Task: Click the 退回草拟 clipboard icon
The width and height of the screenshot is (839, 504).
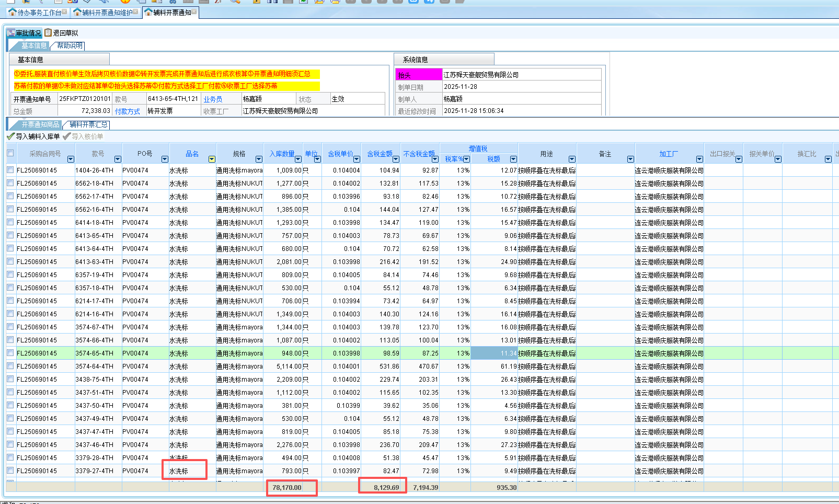Action: tap(48, 33)
